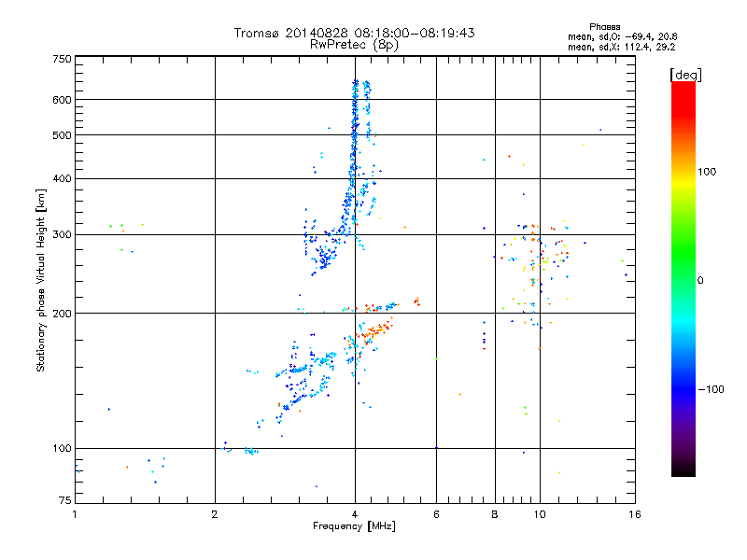This screenshot has height=560, width=747.
Task: Click the 'Frequency [MHz]' axis label
Action: point(354,526)
